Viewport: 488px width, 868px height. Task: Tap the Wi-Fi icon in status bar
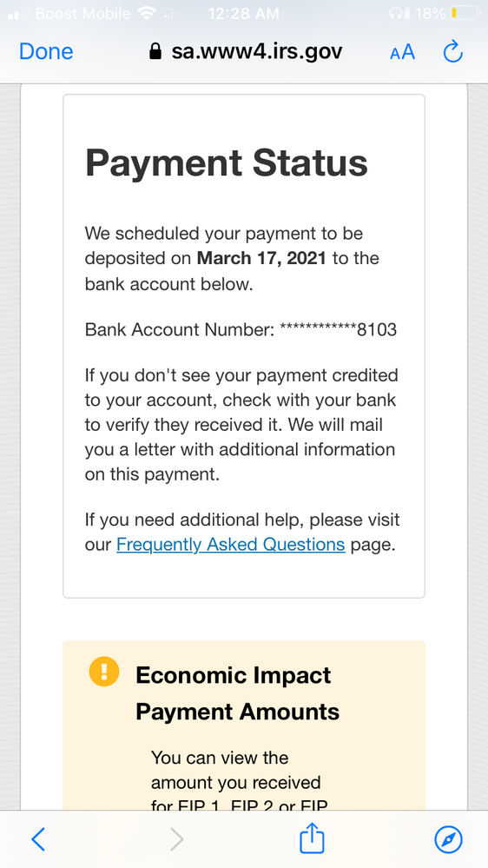point(147,13)
